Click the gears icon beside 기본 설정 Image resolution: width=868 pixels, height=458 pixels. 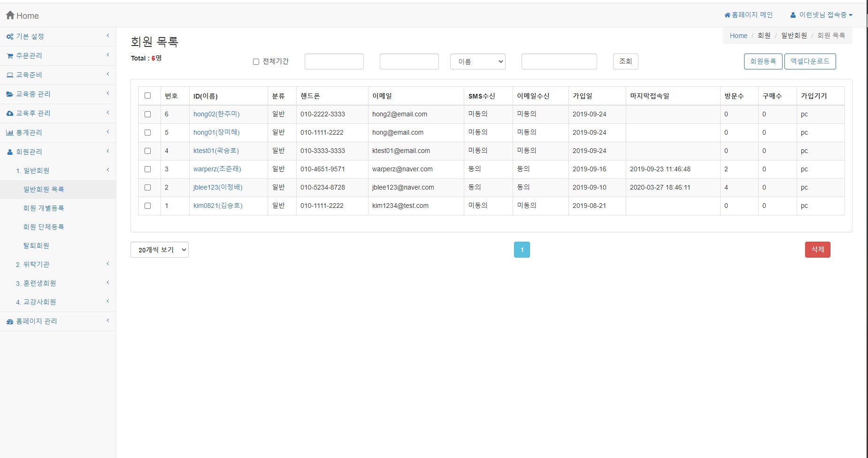tap(10, 37)
